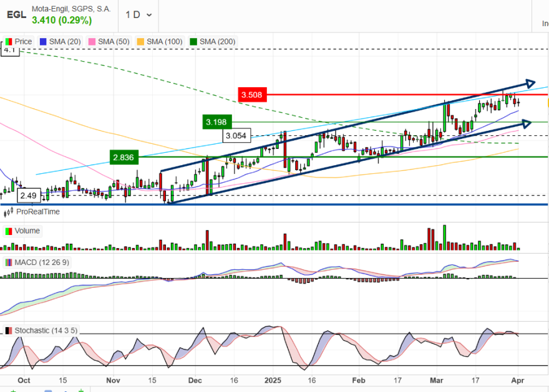Click the Volume indicator icon
This screenshot has width=549, height=392.
pyautogui.click(x=7, y=231)
